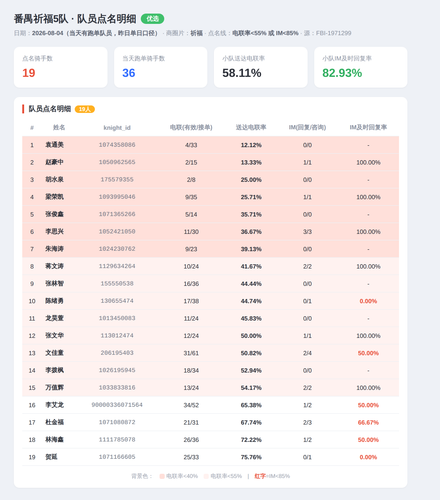
Task: Select the 2/3 IM ratio cell
Action: (307, 422)
